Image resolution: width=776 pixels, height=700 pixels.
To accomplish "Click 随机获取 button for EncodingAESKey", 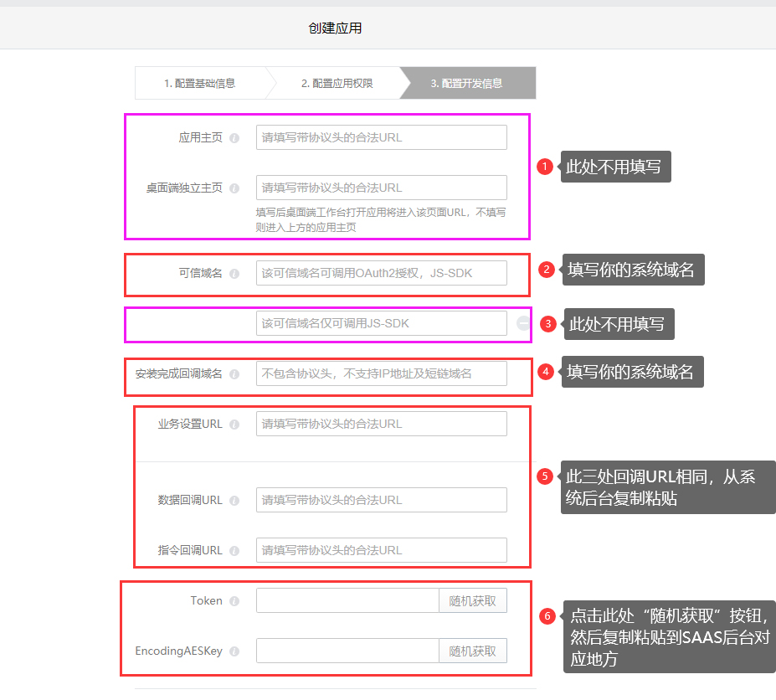I will pyautogui.click(x=473, y=651).
